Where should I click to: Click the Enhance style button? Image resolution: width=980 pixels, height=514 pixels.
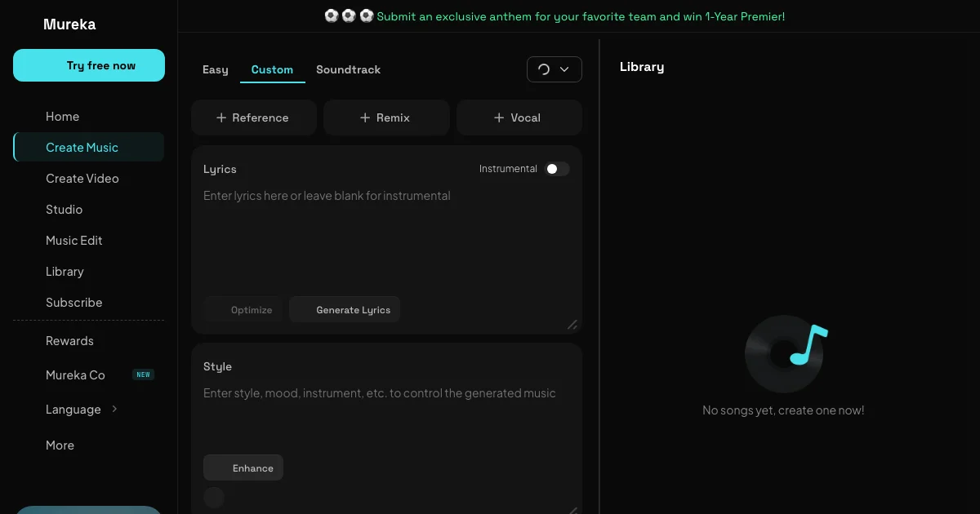pyautogui.click(x=243, y=468)
